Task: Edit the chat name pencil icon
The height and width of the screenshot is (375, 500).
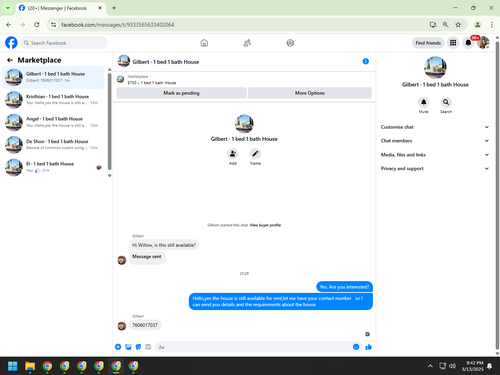Action: [x=255, y=154]
